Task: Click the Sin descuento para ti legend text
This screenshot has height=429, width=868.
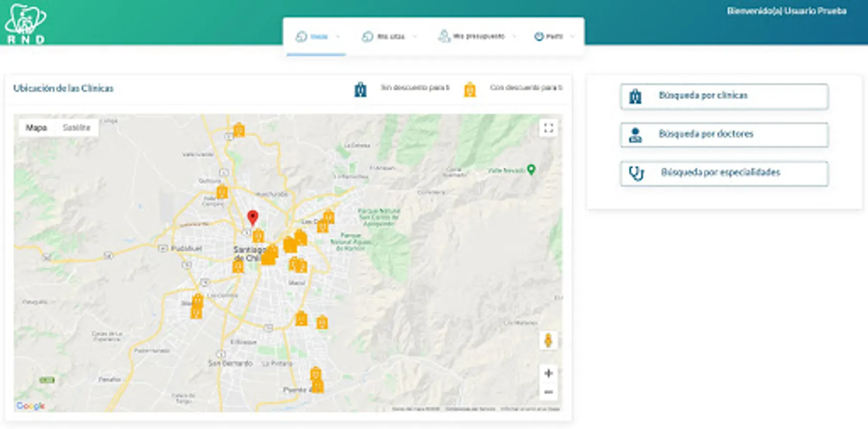Action: (x=415, y=88)
